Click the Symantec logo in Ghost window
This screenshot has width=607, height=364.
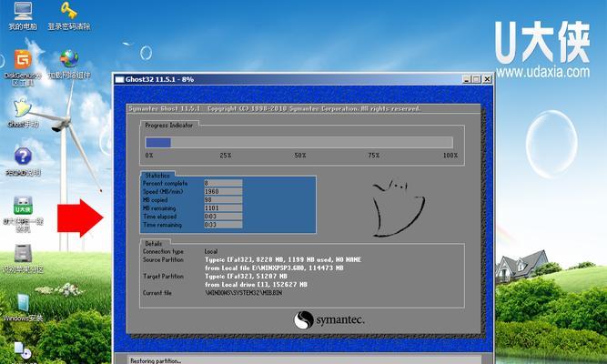(x=329, y=320)
